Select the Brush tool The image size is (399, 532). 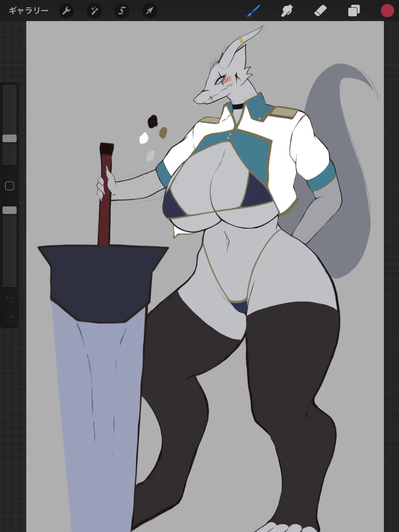click(x=253, y=11)
